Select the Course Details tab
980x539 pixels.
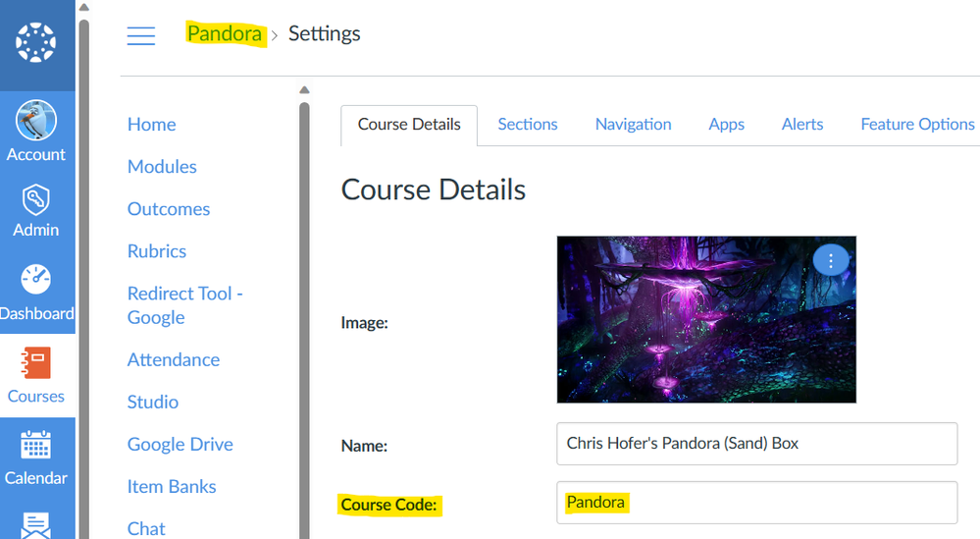pos(409,125)
